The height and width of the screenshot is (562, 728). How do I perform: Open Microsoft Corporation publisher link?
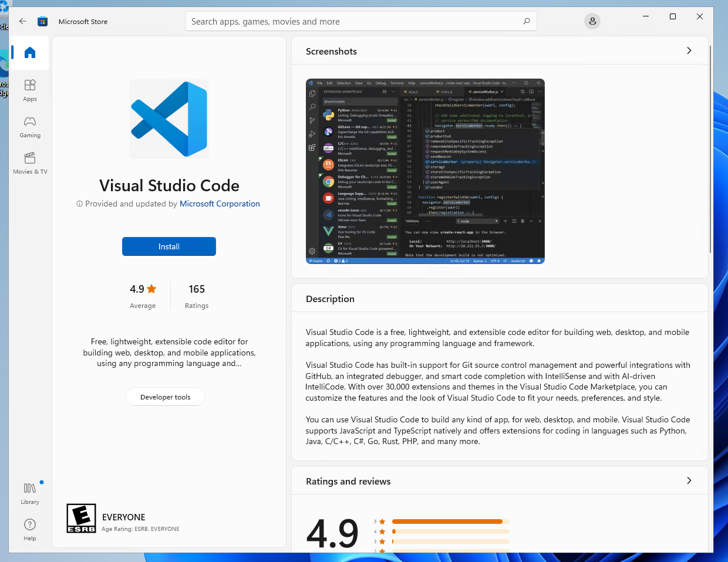point(220,204)
